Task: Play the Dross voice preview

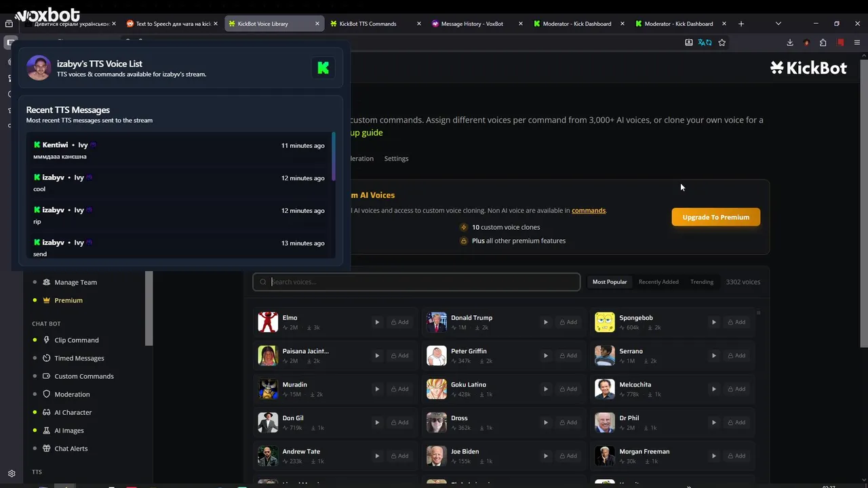Action: point(545,422)
